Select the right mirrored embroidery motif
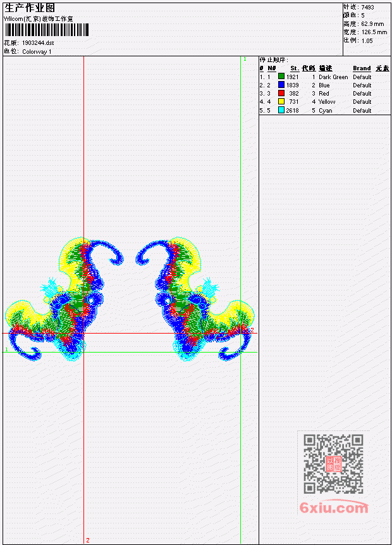 pyautogui.click(x=195, y=299)
